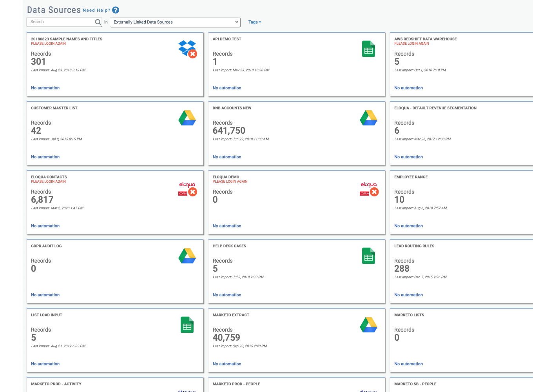Open the DNB ACCOUNTS NEW title
The width and height of the screenshot is (533, 392).
point(232,108)
